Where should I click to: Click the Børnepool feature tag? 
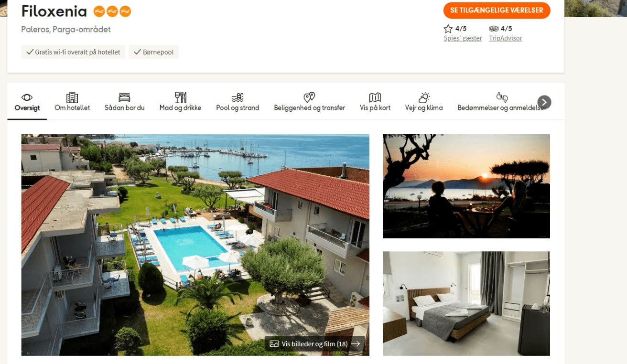[x=154, y=52]
